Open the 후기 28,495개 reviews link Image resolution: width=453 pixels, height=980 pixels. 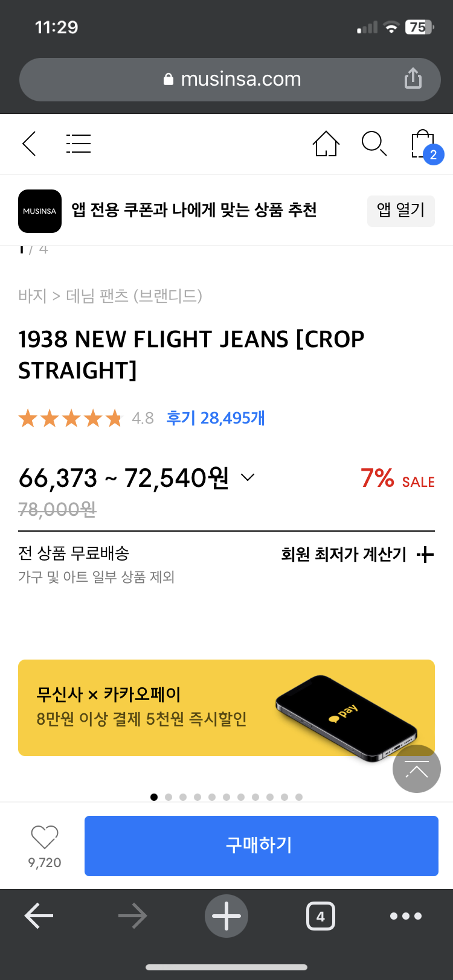216,418
